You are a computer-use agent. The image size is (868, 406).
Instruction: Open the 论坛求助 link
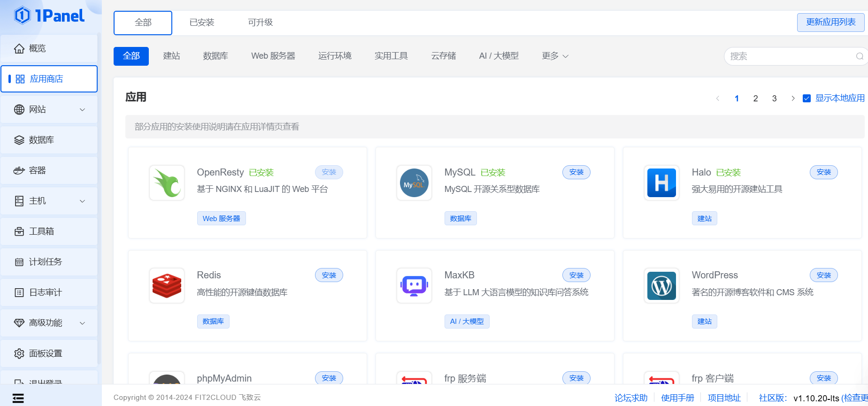click(x=631, y=398)
